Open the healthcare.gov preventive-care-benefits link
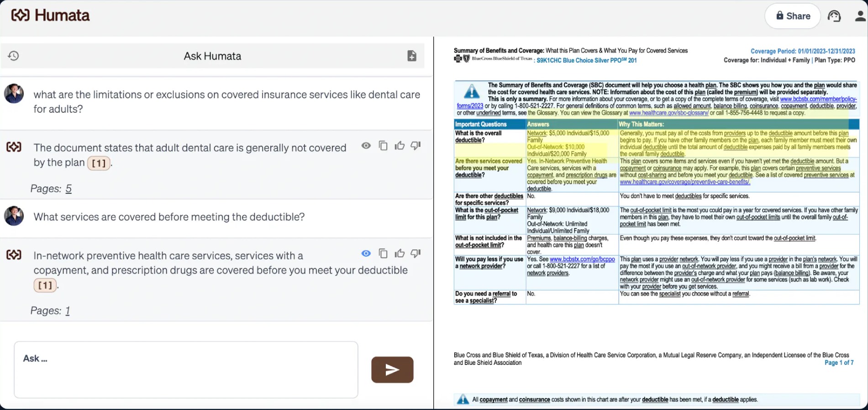The image size is (868, 410). click(x=684, y=182)
